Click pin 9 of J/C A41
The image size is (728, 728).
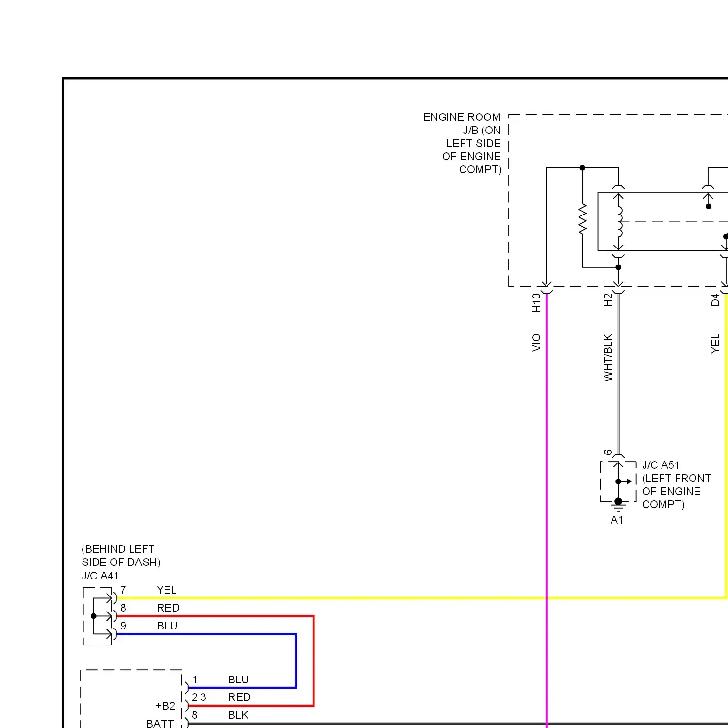[x=123, y=626]
